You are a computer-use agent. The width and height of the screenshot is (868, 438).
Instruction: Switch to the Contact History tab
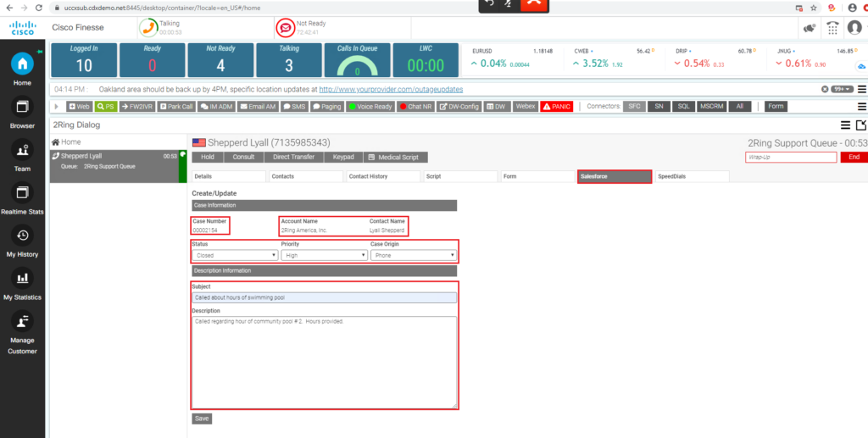coord(383,176)
